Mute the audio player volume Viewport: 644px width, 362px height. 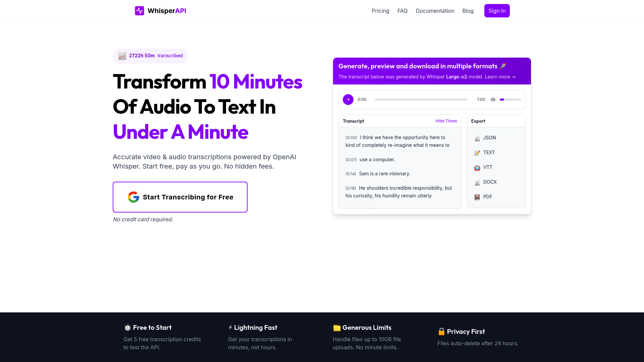click(x=493, y=100)
